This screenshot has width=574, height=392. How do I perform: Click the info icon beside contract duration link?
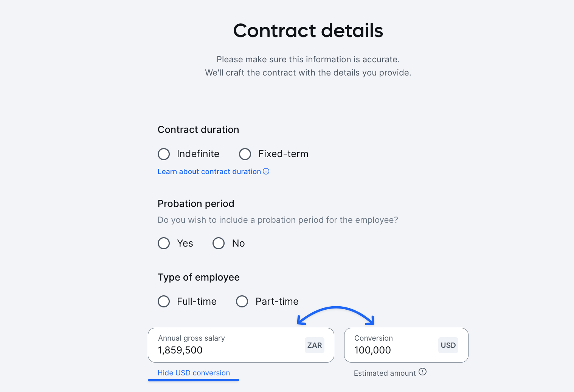(x=266, y=171)
